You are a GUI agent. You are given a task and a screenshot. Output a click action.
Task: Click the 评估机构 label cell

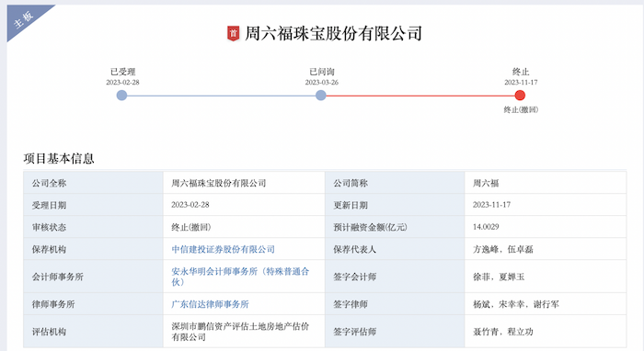(93, 332)
